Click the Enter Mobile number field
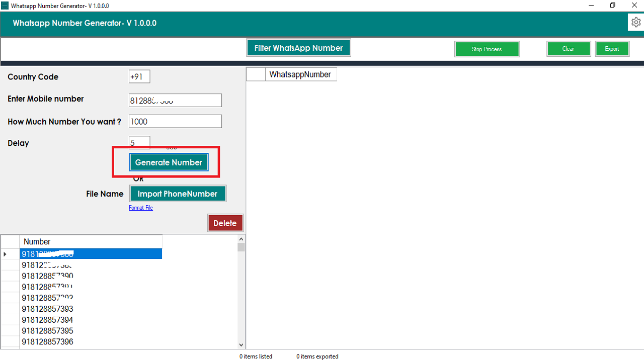Viewport: 644px width, 362px height. (x=175, y=100)
